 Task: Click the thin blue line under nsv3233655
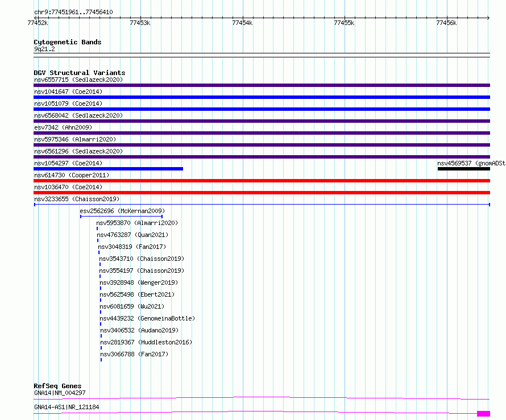click(262, 205)
